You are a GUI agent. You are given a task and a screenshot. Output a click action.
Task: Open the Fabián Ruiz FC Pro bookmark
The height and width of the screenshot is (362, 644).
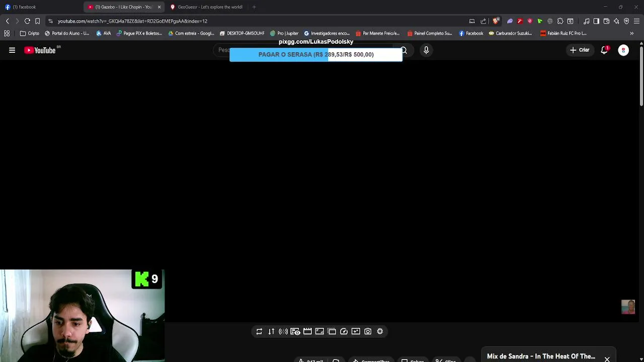[x=563, y=33]
